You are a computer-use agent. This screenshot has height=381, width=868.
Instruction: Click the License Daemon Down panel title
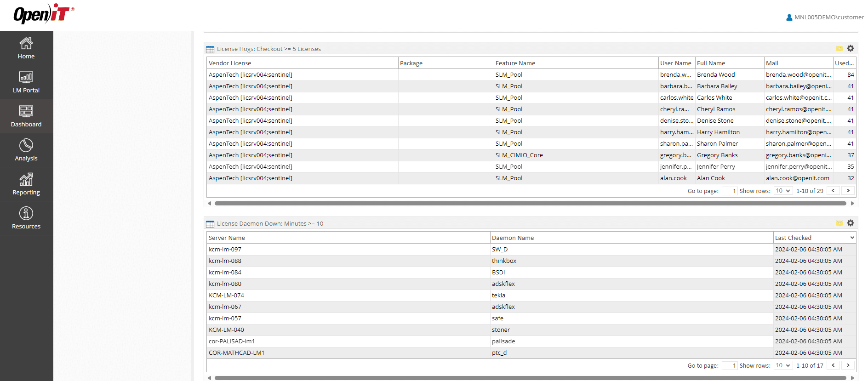tap(270, 223)
